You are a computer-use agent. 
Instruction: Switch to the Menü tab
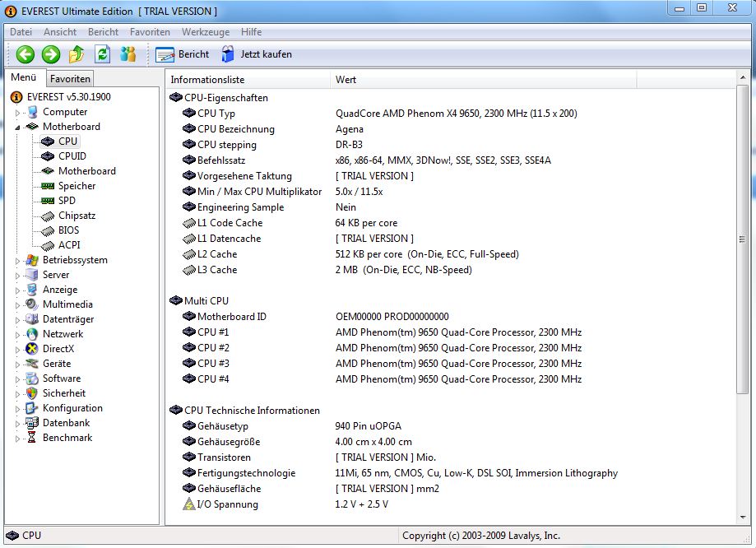tap(24, 77)
